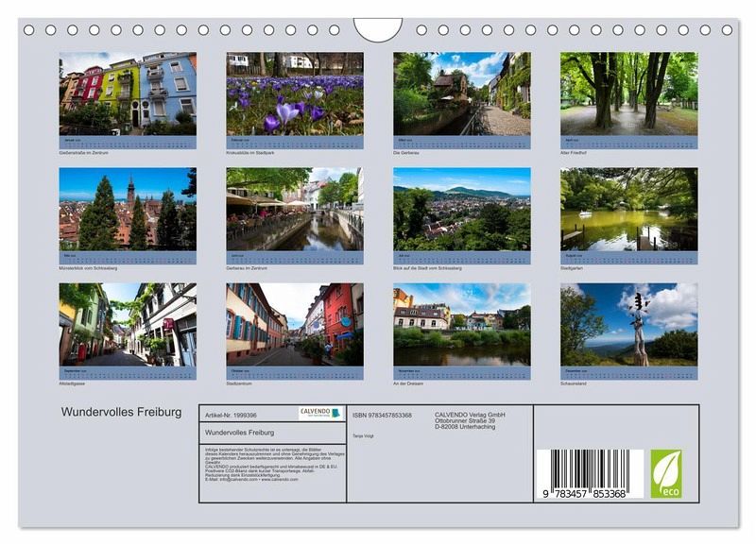Click the December calendar date strip

point(629,373)
